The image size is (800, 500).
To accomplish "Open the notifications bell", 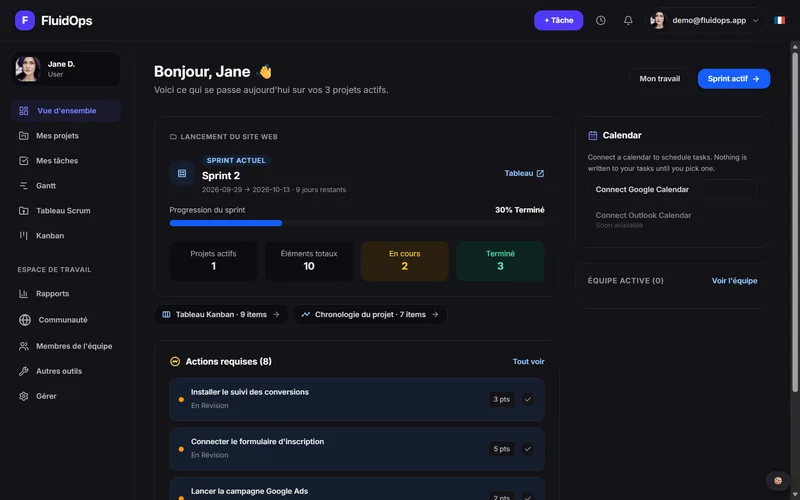I will pos(628,20).
